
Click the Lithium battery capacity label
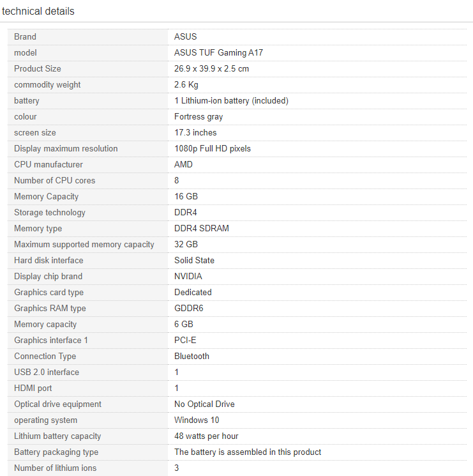pyautogui.click(x=57, y=436)
